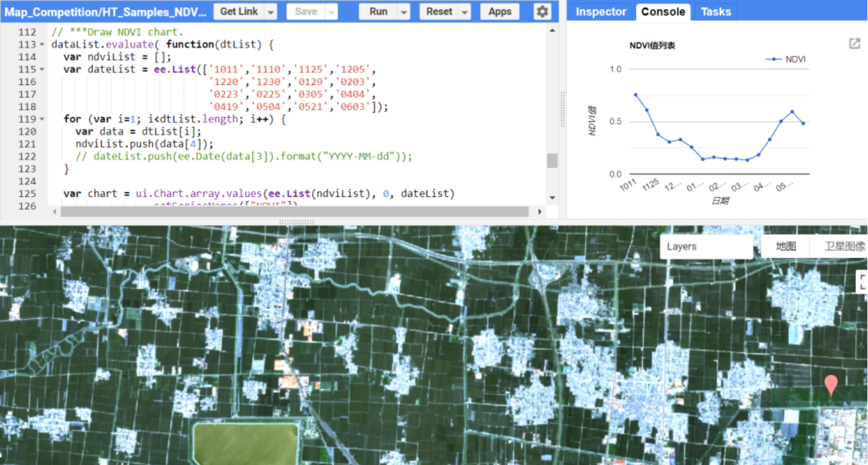
Task: Click the code editor scroll-up arrow
Action: [x=552, y=31]
